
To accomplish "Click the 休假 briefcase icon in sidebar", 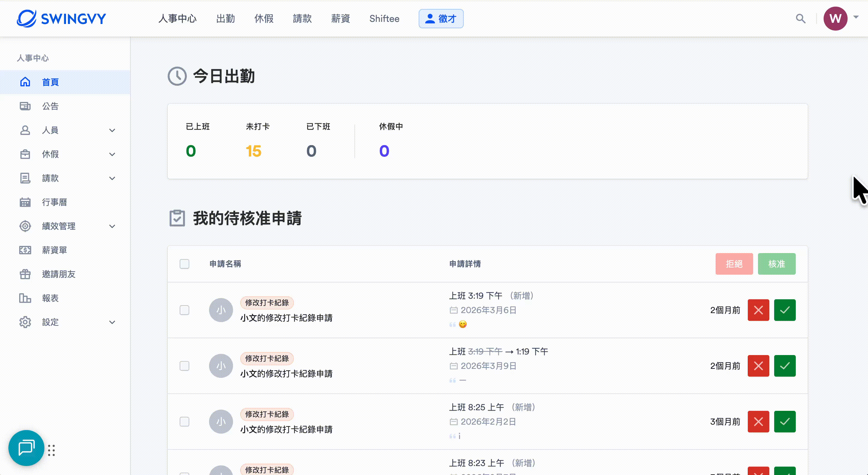I will tap(25, 154).
